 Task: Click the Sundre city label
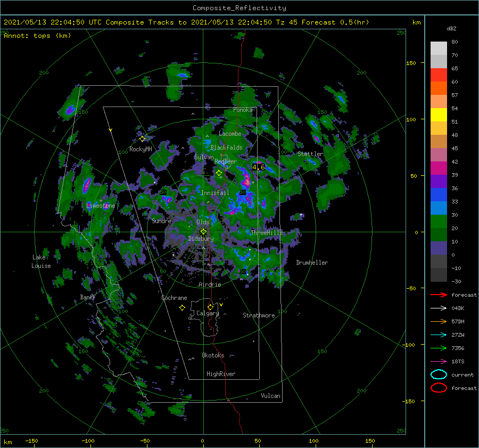161,221
